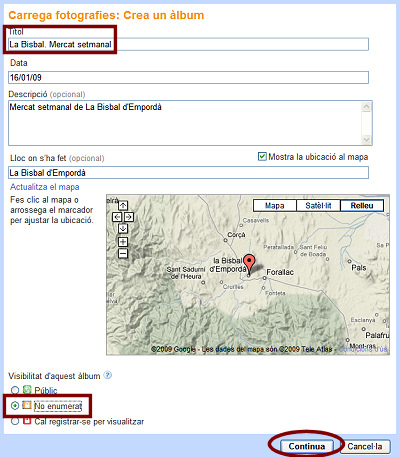
Task: Toggle 'Mostra la ubicació al mapa' checkbox
Action: (262, 156)
